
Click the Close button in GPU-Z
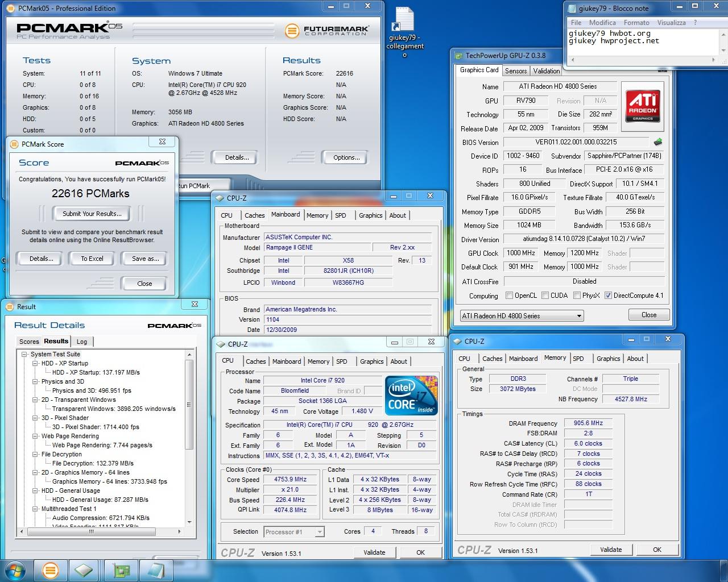649,315
